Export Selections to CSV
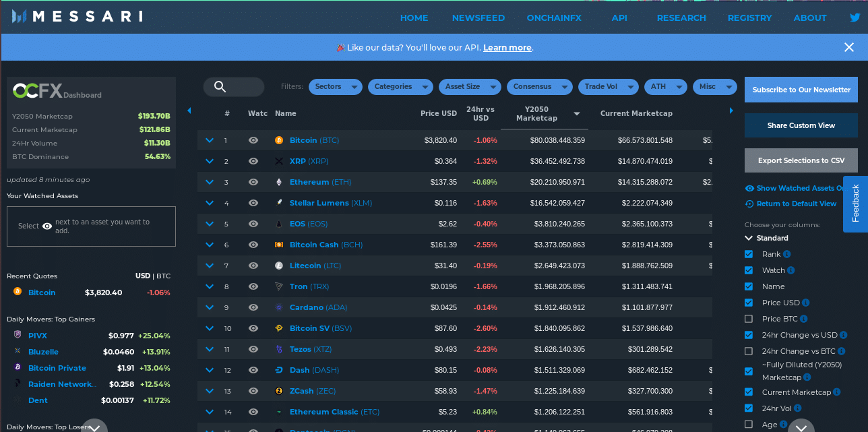The width and height of the screenshot is (868, 432). point(801,160)
